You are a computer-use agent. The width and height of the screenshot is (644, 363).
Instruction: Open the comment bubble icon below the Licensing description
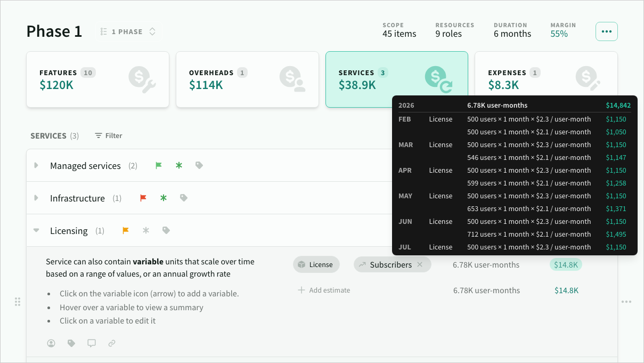coord(92,343)
